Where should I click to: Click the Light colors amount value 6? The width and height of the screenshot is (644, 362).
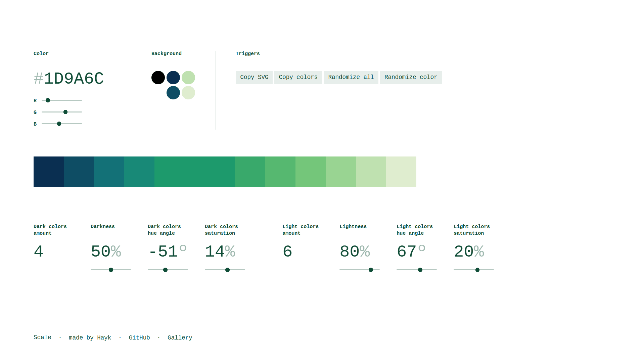tap(287, 252)
